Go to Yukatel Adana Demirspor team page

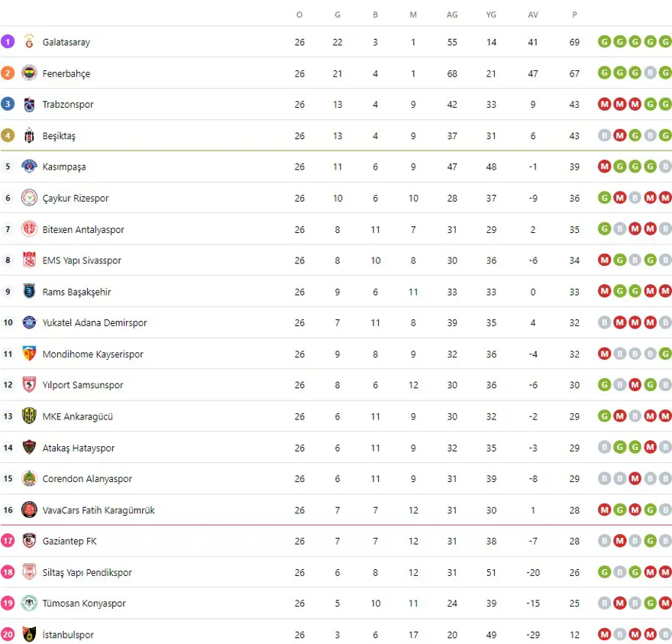95,323
